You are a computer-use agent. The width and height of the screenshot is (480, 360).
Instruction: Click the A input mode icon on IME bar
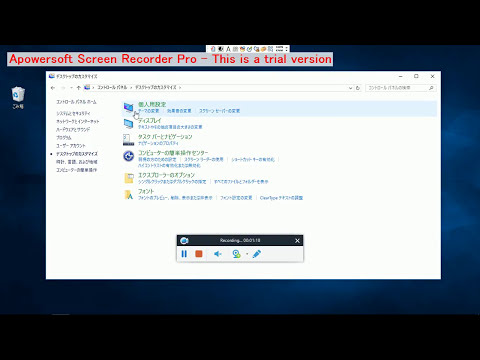coord(228,49)
